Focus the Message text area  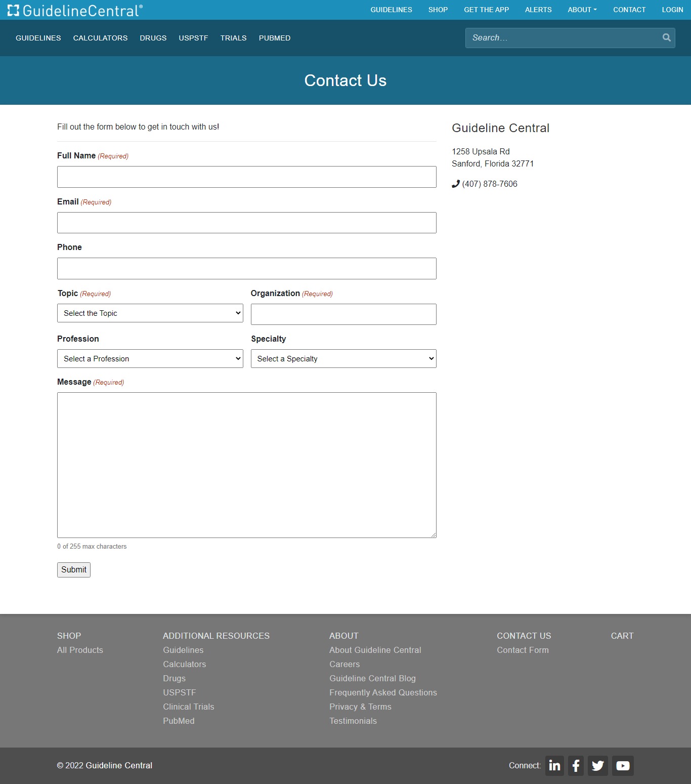(x=246, y=465)
